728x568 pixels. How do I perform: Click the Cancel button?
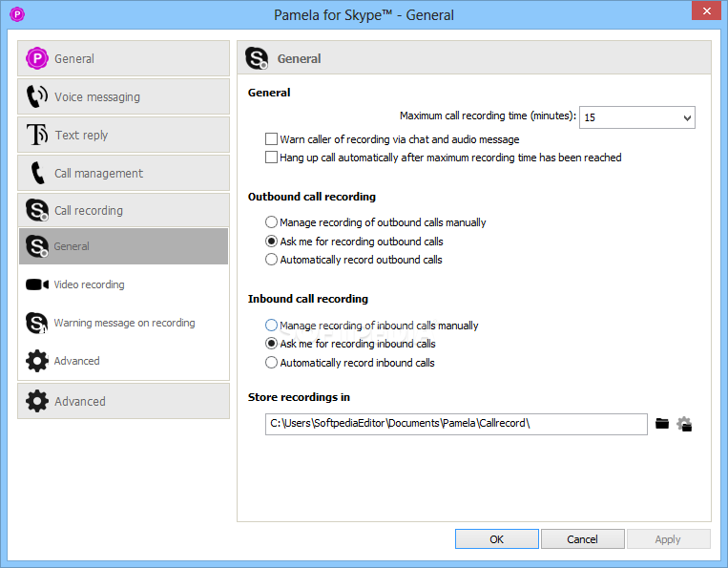coord(582,539)
